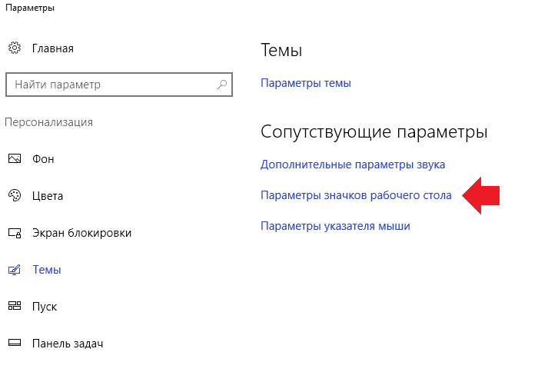This screenshot has height=392, width=538.
Task: Click the Панель задач taskbar icon
Action: (x=15, y=343)
